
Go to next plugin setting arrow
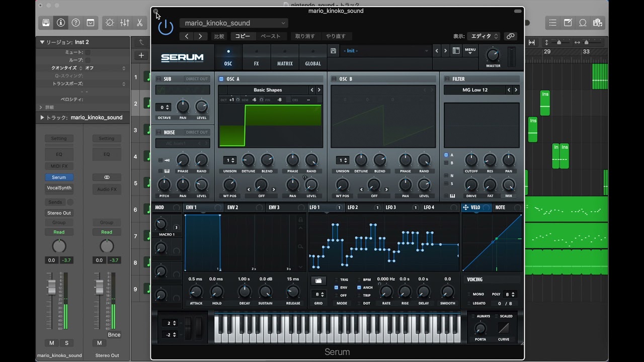[x=200, y=36]
